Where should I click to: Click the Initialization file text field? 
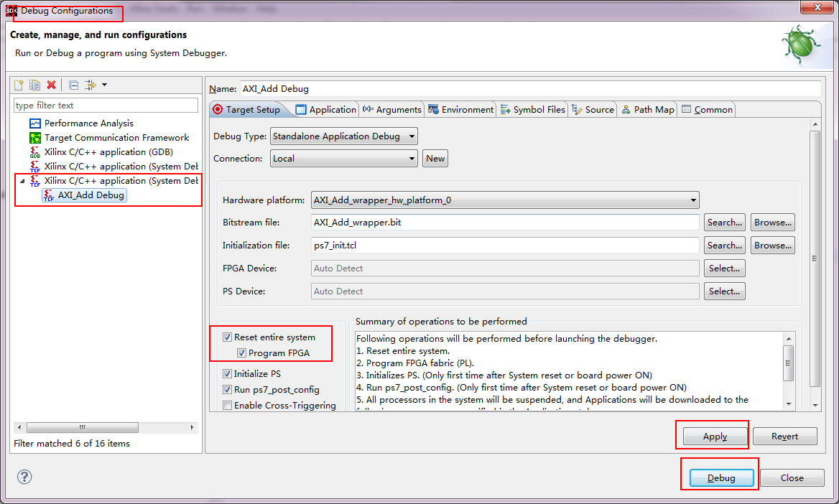pos(504,246)
